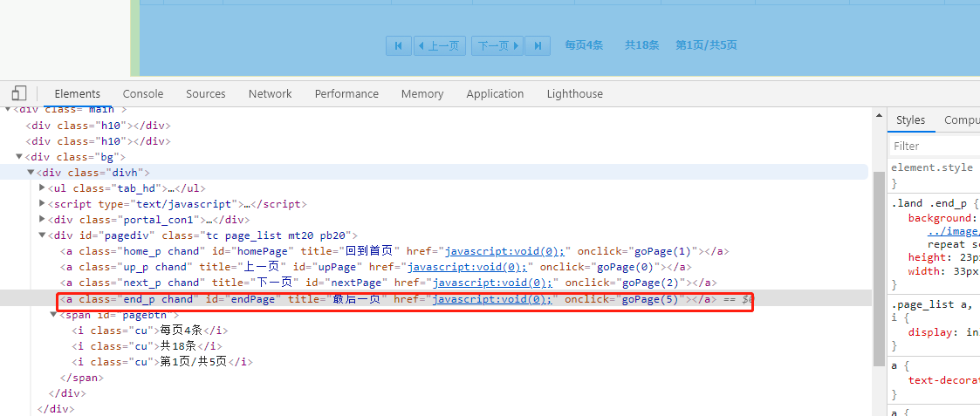
Task: Select the 每页4条 i element row
Action: 149,330
